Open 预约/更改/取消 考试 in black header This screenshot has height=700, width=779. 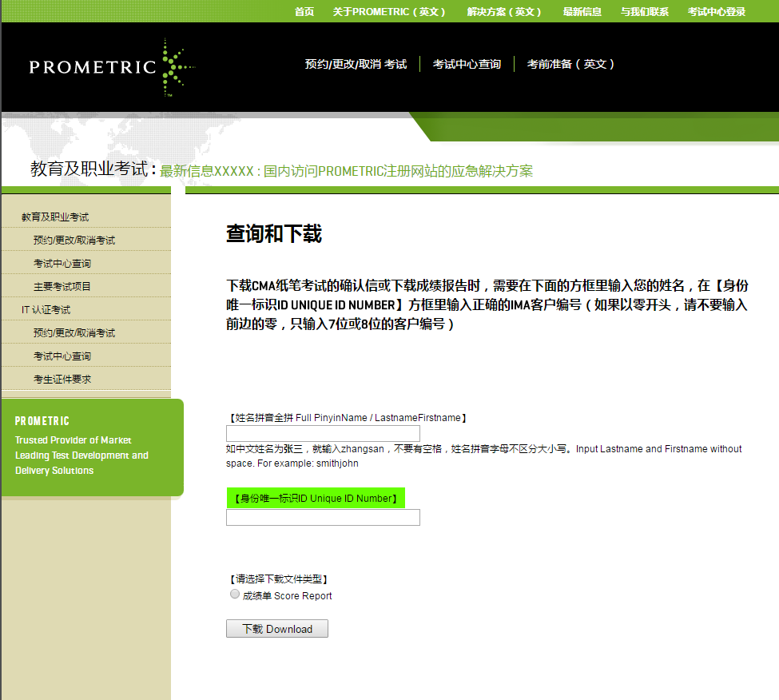(x=356, y=64)
